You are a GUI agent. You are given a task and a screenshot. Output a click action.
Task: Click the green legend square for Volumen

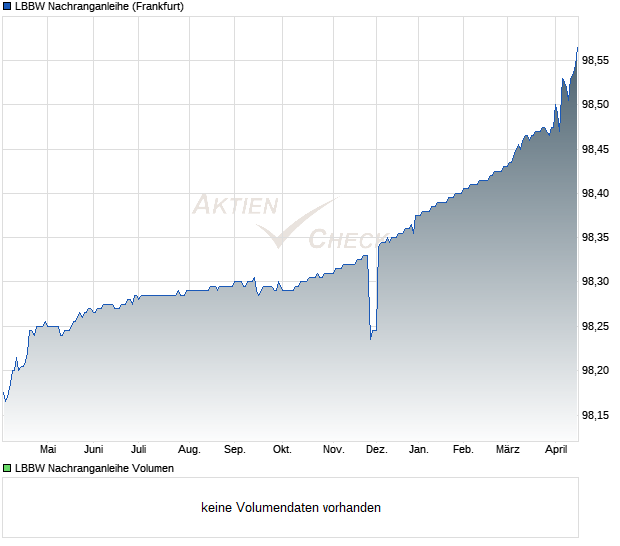tap(7, 469)
